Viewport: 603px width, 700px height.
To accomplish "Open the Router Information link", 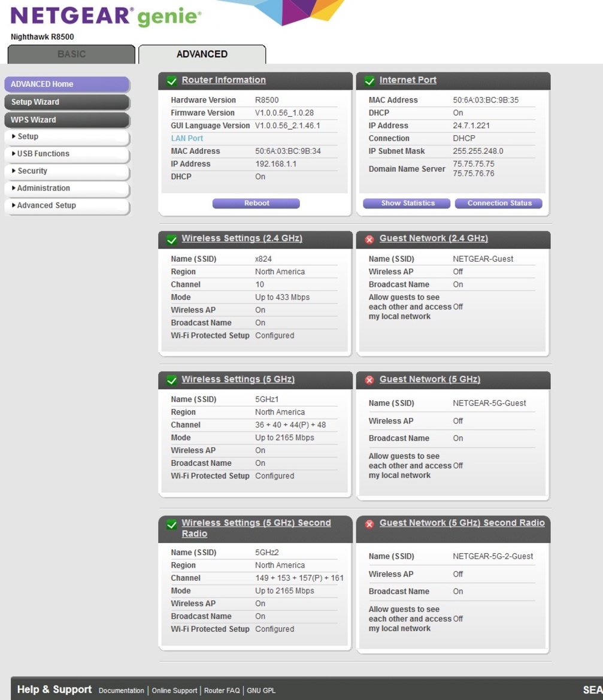I will click(223, 80).
